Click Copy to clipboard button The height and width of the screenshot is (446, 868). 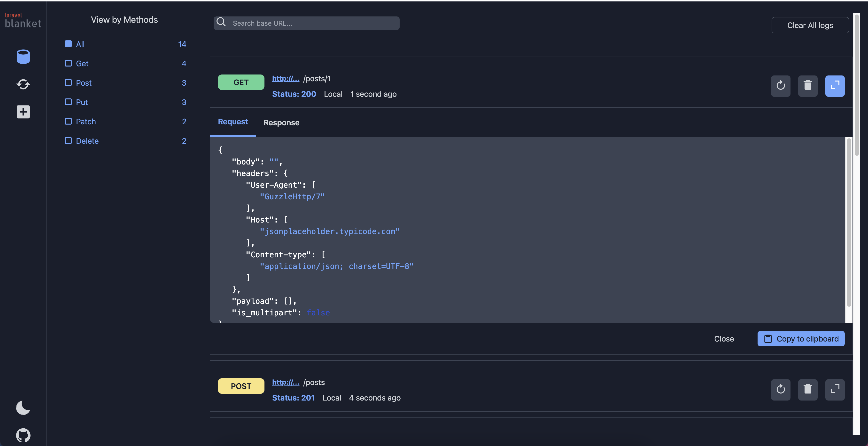point(801,339)
